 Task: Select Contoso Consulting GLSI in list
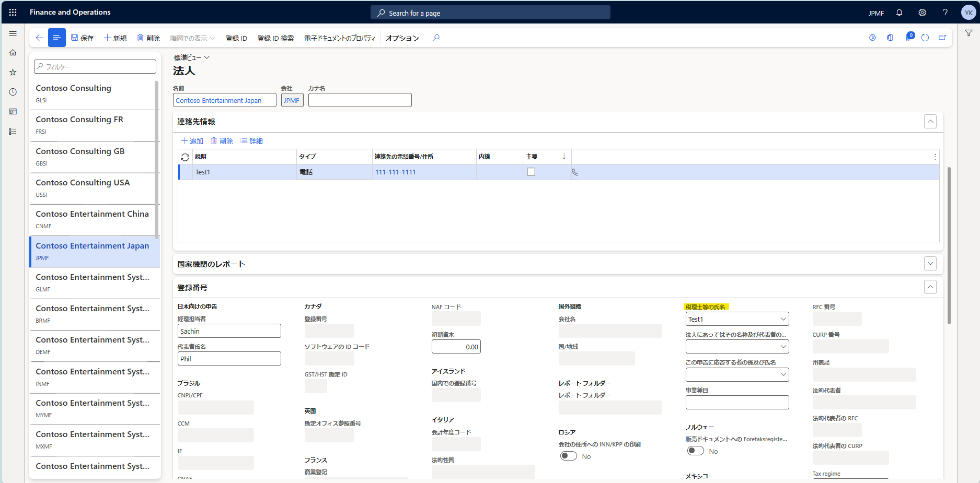pos(93,93)
